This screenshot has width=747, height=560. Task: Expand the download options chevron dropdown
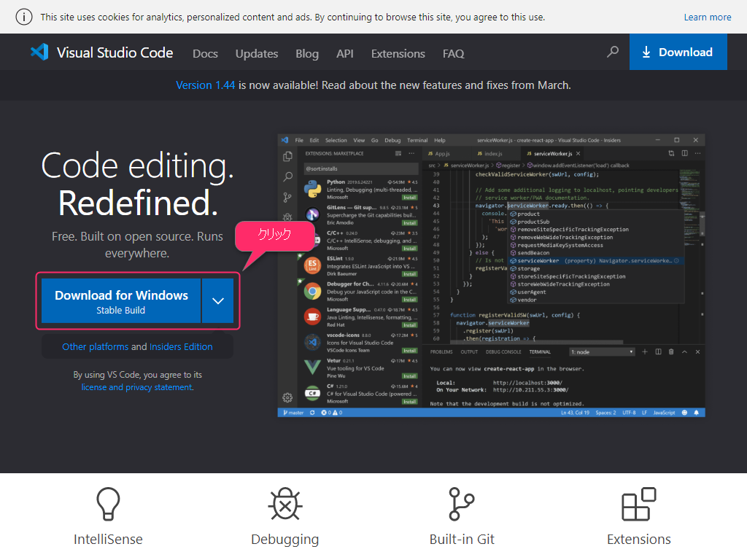click(x=217, y=301)
